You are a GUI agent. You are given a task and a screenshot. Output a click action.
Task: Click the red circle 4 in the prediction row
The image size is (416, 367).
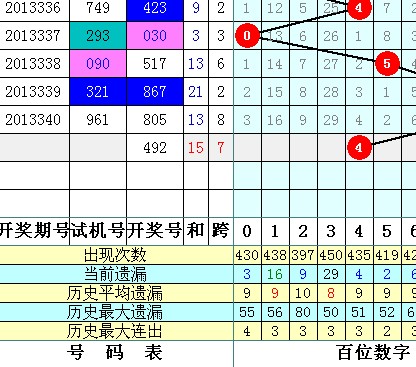[x=359, y=147]
